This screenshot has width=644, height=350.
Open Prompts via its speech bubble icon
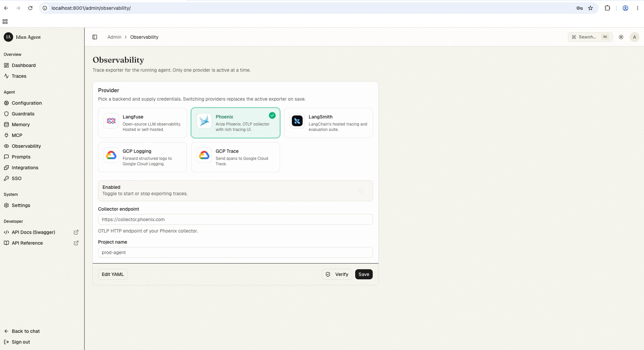click(x=6, y=157)
